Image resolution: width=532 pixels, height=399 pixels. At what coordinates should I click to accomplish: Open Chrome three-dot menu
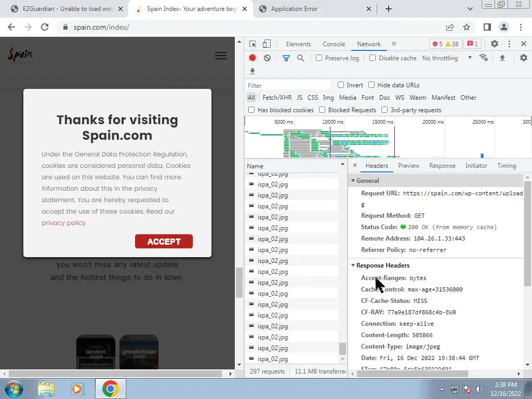[x=521, y=27]
